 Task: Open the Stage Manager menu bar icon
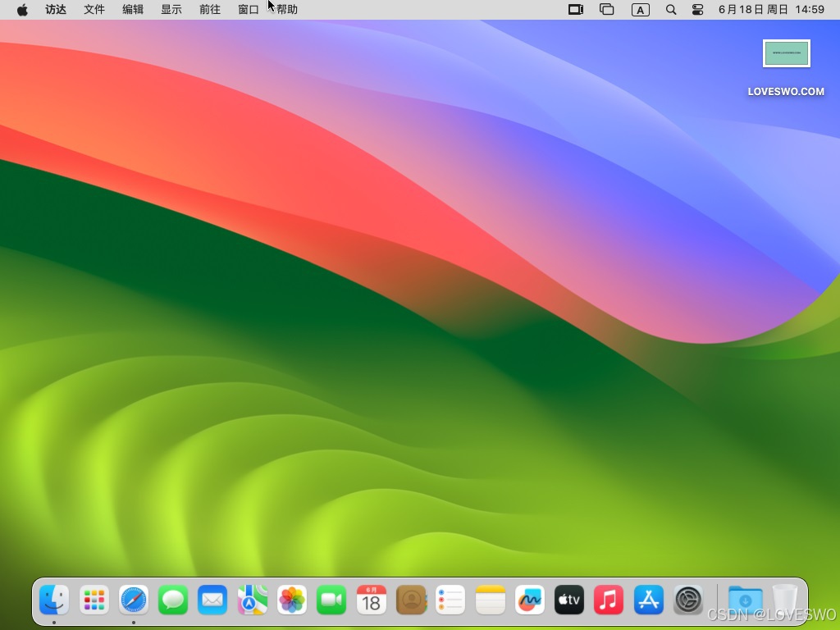tap(606, 10)
